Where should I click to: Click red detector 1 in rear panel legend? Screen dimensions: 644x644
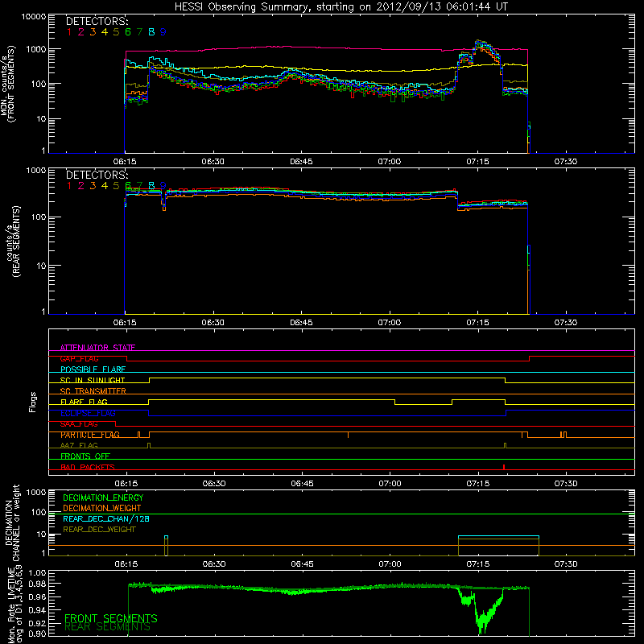click(x=69, y=186)
